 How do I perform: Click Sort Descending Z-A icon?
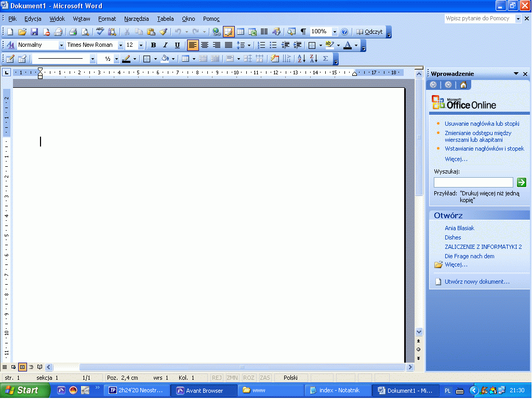coord(313,59)
